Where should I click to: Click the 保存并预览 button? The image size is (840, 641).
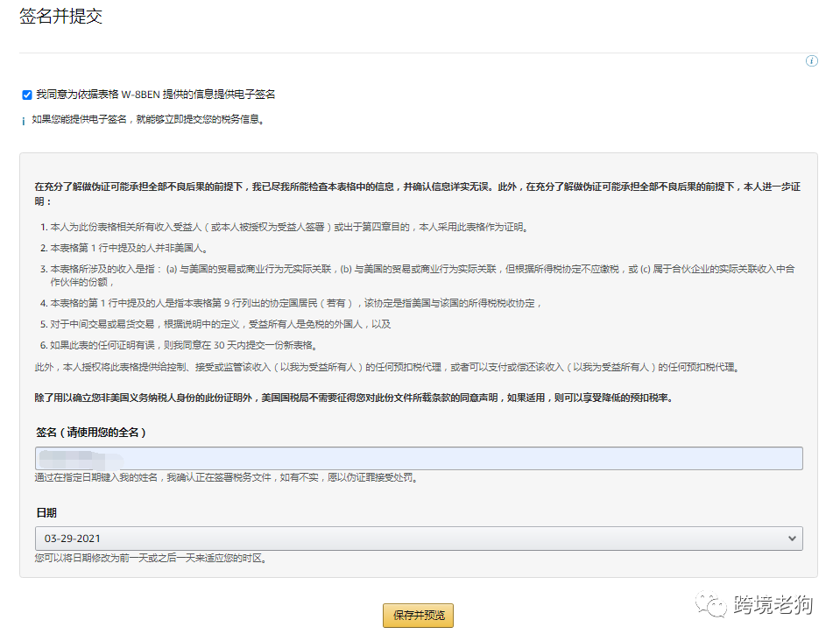(x=418, y=616)
